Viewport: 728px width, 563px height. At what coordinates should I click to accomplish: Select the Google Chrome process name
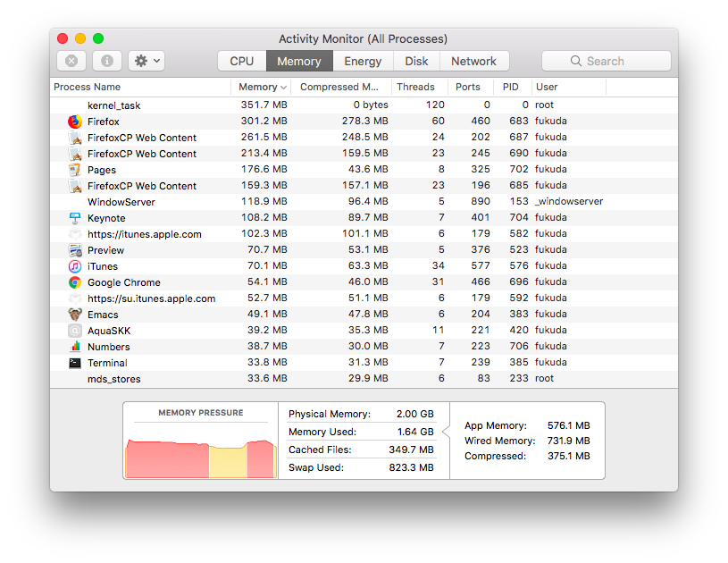click(x=124, y=282)
